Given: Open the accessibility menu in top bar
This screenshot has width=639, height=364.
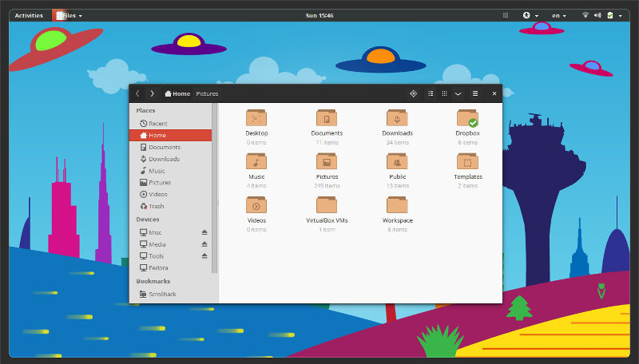Looking at the screenshot, I should (530, 15).
